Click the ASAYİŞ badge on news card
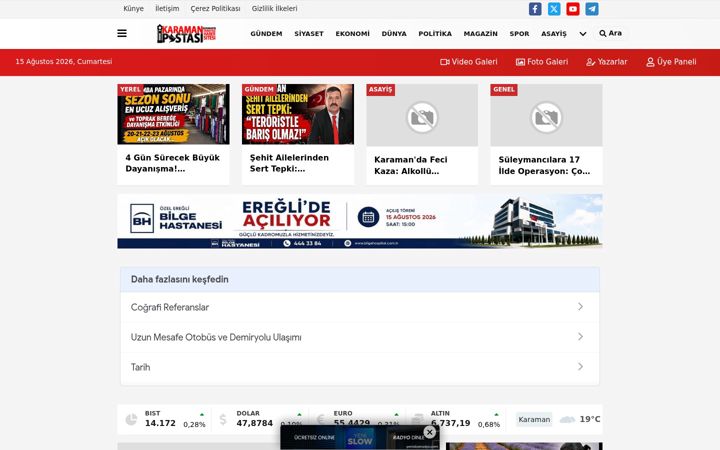 pos(380,90)
